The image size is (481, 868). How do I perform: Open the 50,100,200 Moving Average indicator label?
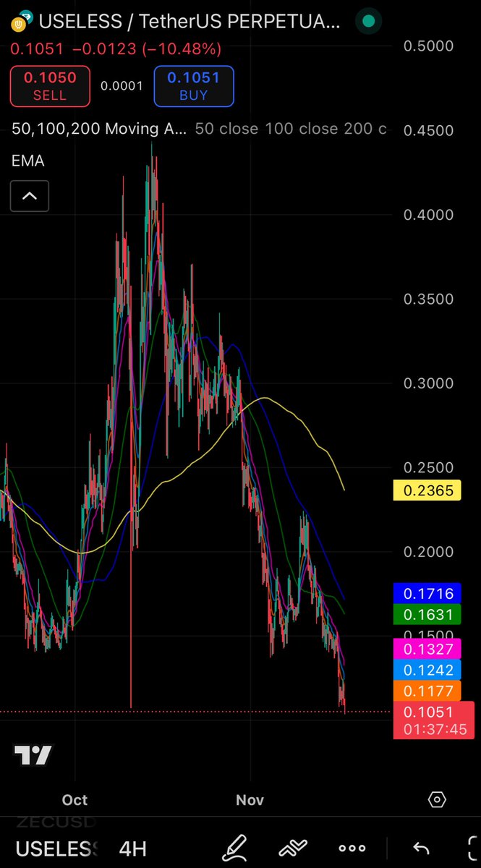[x=100, y=129]
